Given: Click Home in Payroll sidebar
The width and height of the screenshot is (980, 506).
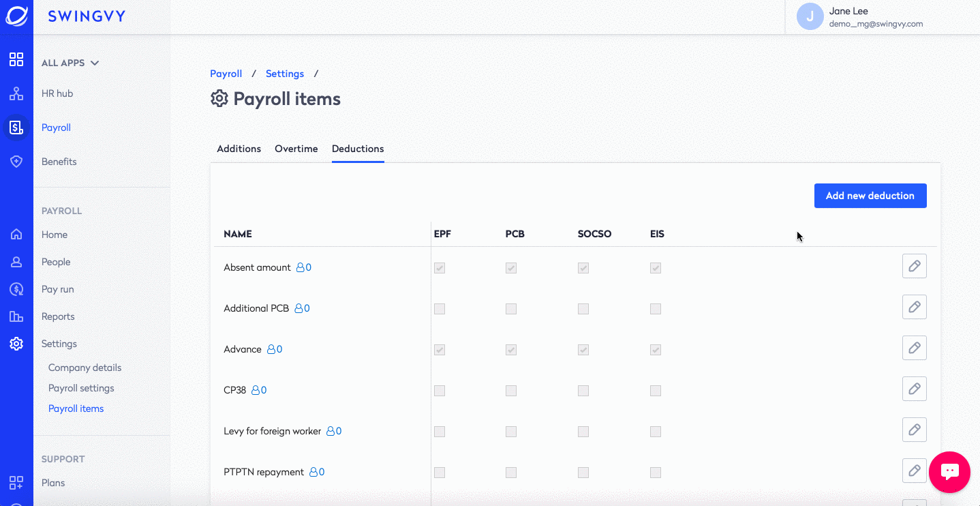Looking at the screenshot, I should 55,235.
